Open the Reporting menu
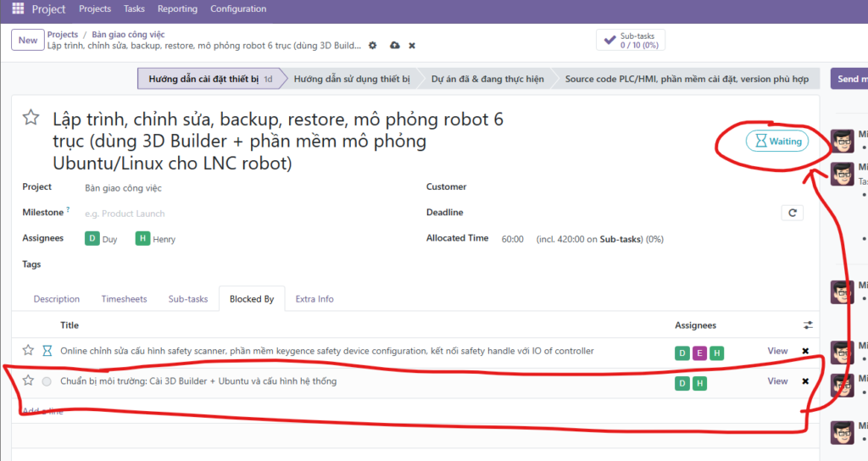868x461 pixels. point(177,9)
